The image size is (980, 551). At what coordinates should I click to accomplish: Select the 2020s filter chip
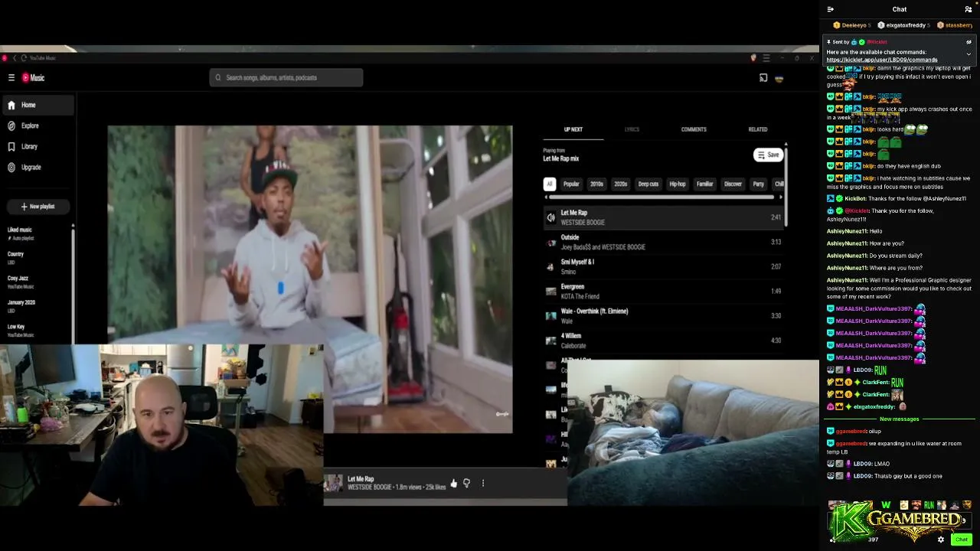tap(621, 184)
